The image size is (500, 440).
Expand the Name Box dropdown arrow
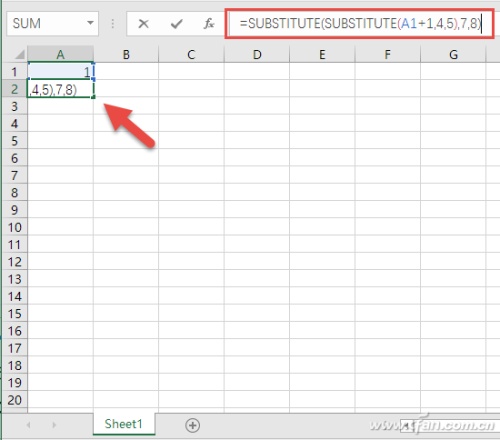pyautogui.click(x=90, y=23)
